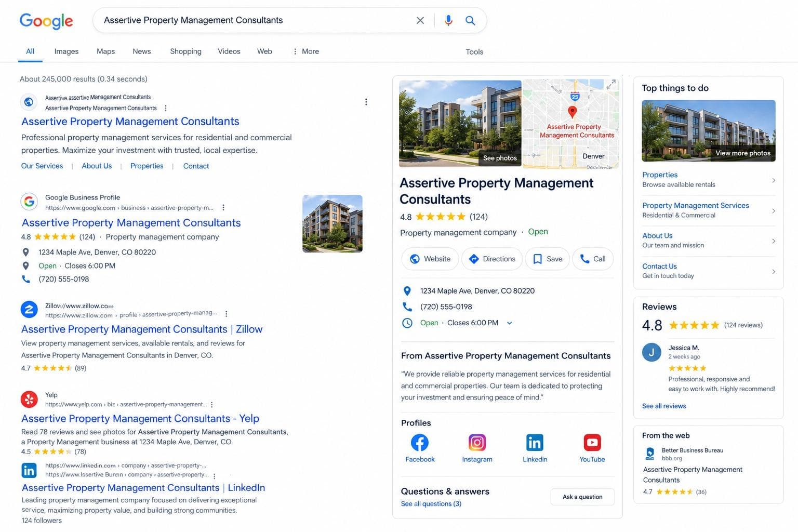Click See all questions (3)

point(431,503)
